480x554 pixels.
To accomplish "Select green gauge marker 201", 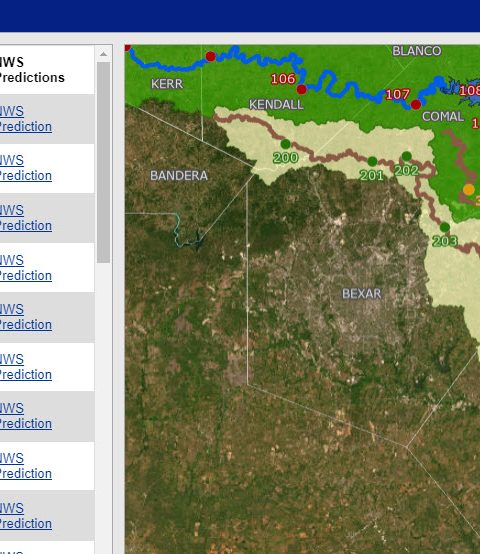I will click(372, 161).
